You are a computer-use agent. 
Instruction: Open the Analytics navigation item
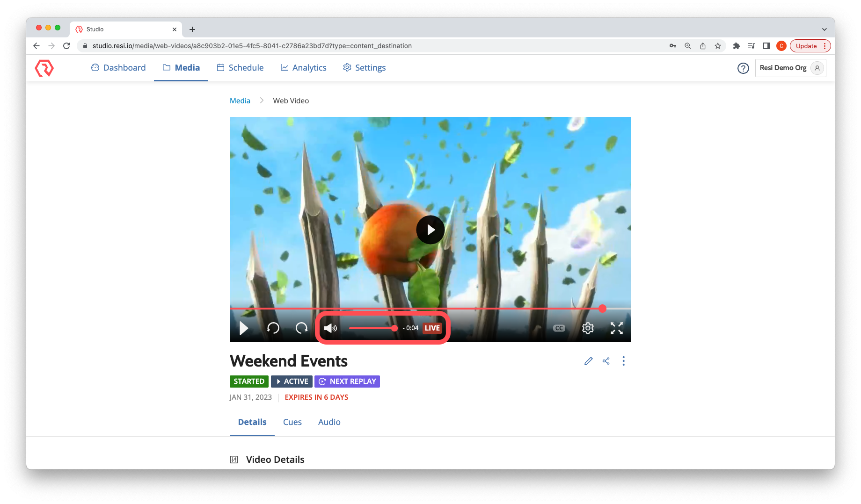pyautogui.click(x=303, y=68)
